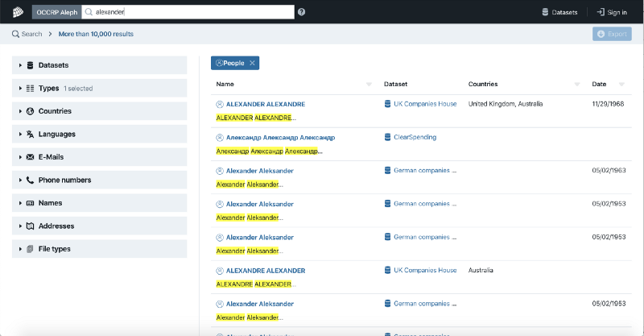Expand the File types facet
Screen dimensions: 644x336
click(99, 249)
